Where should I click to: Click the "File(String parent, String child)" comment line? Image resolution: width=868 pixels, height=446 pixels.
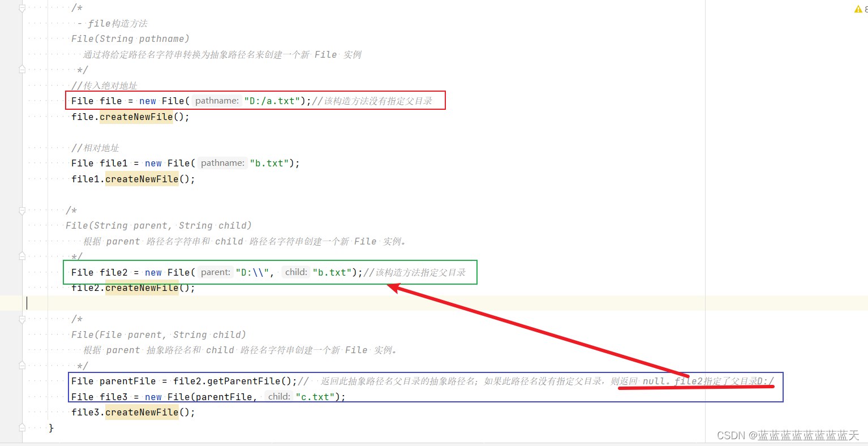point(158,225)
